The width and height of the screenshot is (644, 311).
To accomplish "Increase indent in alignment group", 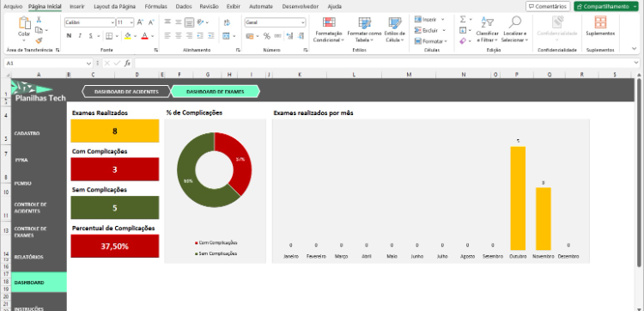I will 210,36.
